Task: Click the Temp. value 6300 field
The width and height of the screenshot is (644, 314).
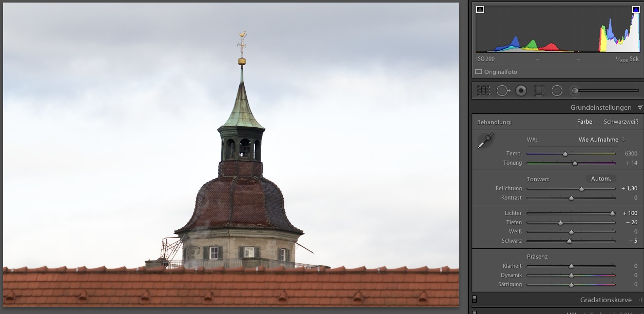Action: tap(631, 153)
